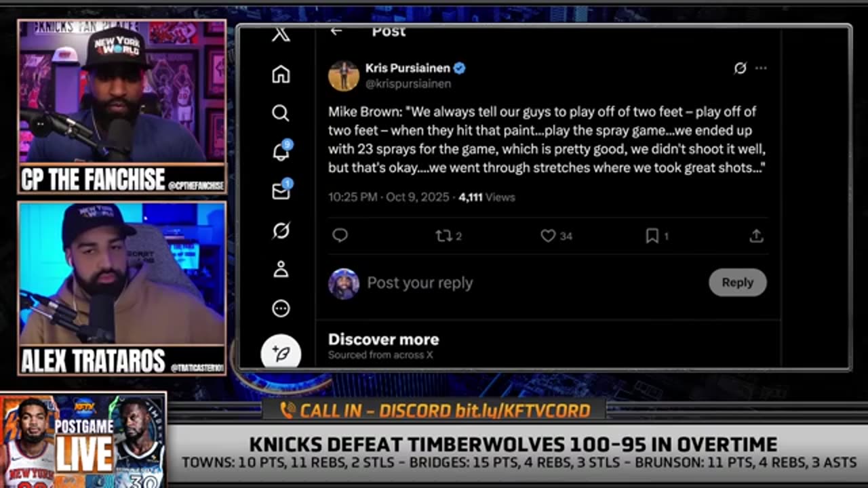The width and height of the screenshot is (868, 488).
Task: Open the three-dot post options menu
Action: (761, 68)
